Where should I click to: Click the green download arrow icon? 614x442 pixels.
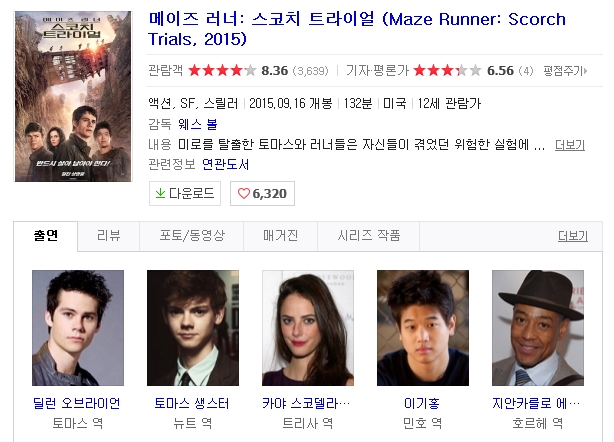coord(160,193)
